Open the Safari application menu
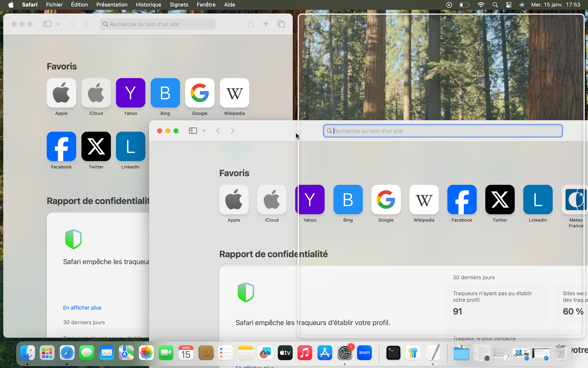 click(x=30, y=5)
